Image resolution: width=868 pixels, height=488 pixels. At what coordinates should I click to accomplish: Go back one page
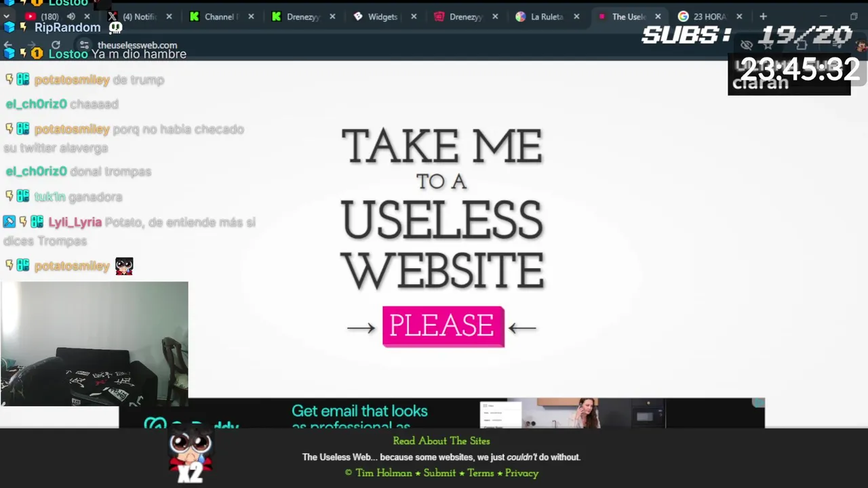pyautogui.click(x=8, y=45)
